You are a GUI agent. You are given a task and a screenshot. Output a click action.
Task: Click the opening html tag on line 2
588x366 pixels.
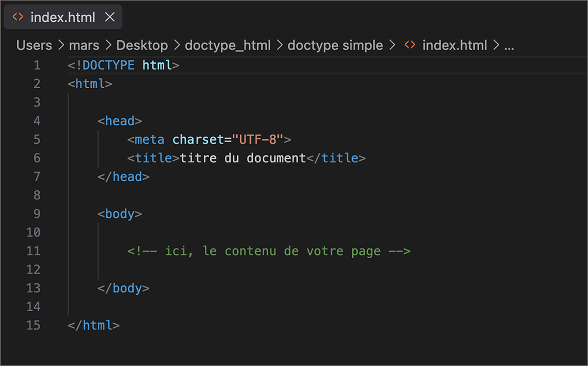(90, 84)
